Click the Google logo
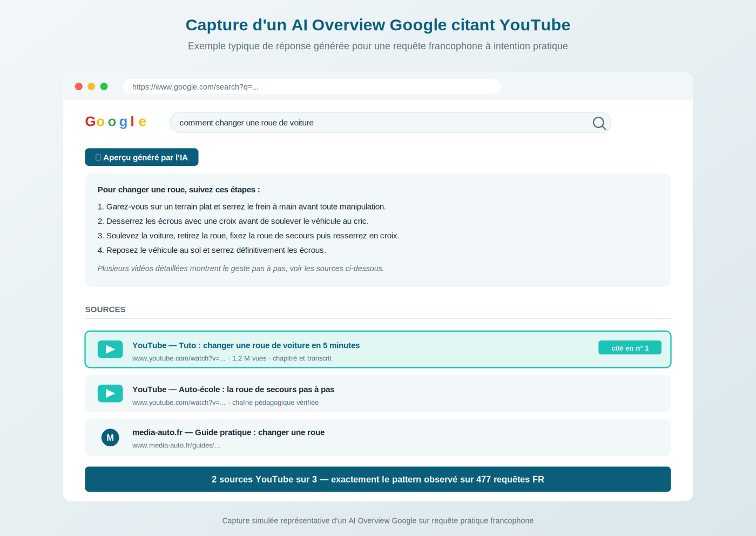This screenshot has height=536, width=756. 116,122
